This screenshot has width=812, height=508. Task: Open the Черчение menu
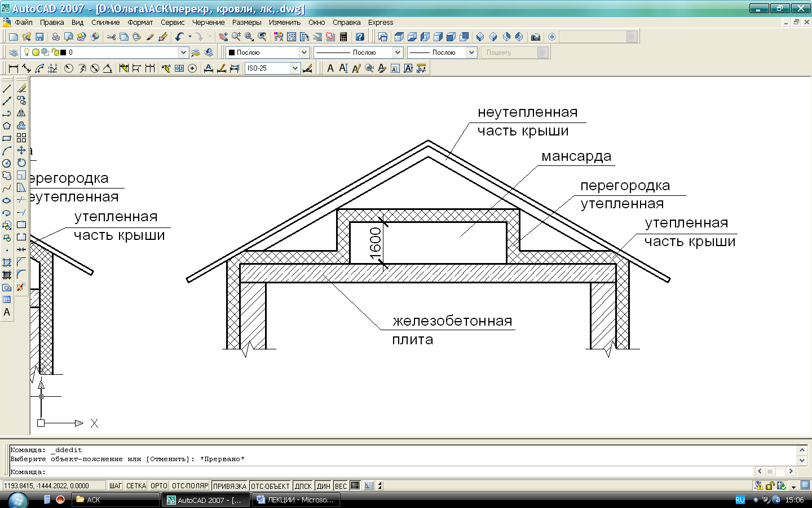coord(208,23)
